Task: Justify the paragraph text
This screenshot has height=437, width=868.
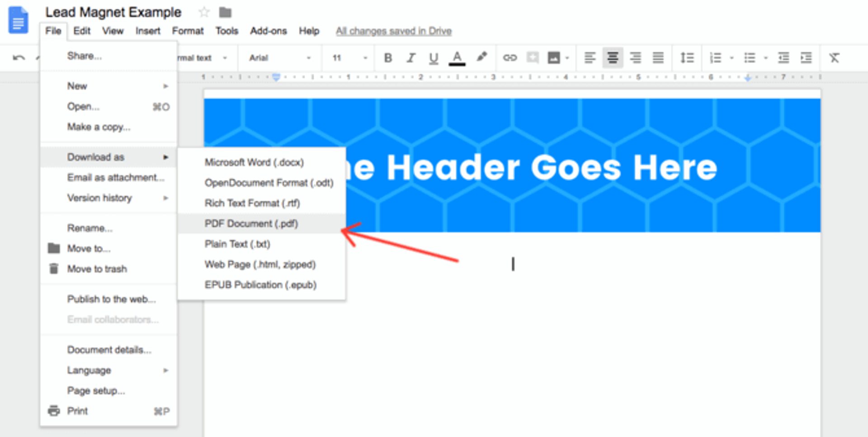Action: (x=658, y=58)
